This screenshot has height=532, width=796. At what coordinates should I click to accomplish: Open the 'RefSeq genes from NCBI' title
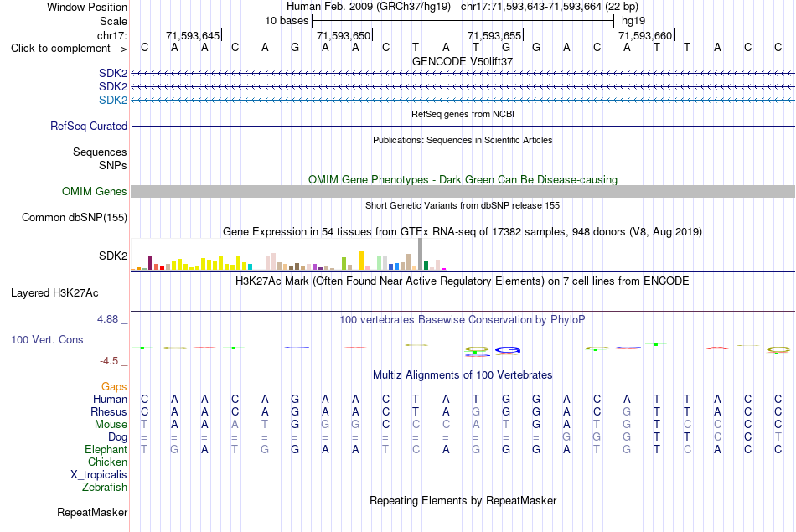[463, 114]
